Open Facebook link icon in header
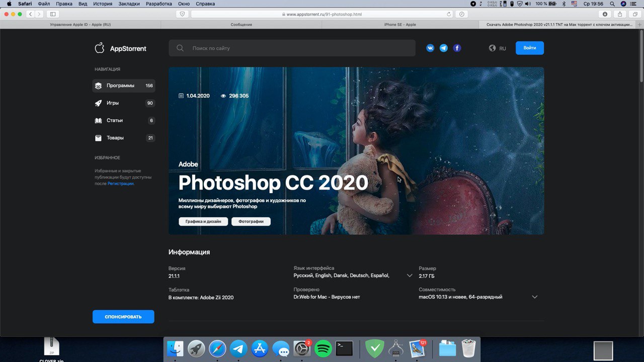Screen dimensions: 644x362 [457, 48]
